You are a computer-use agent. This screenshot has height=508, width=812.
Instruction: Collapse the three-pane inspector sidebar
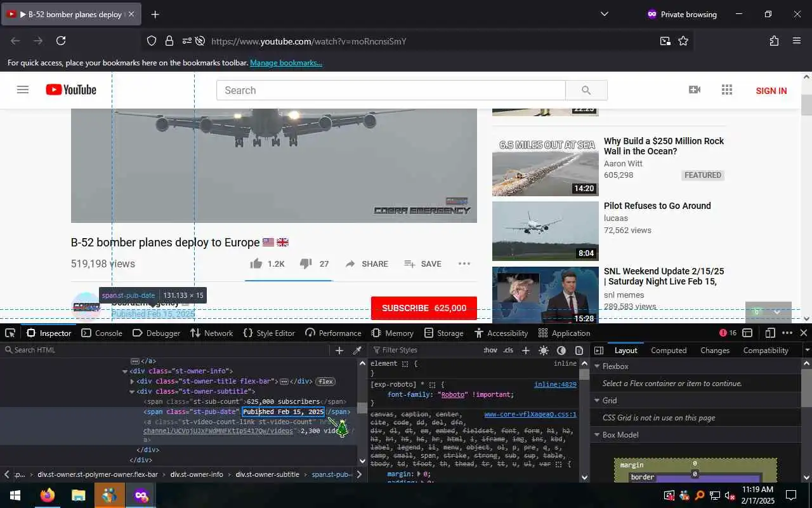tap(599, 350)
